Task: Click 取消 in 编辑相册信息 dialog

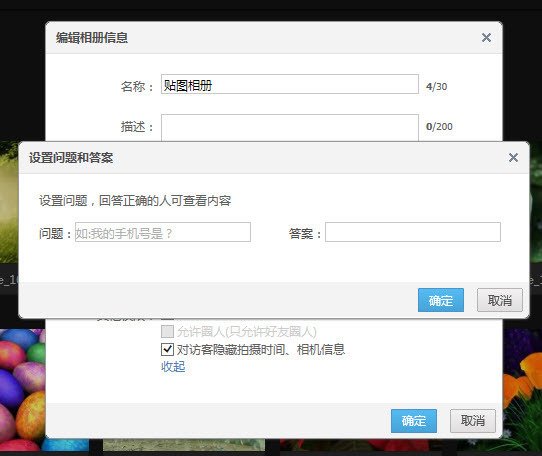Action: (x=473, y=421)
